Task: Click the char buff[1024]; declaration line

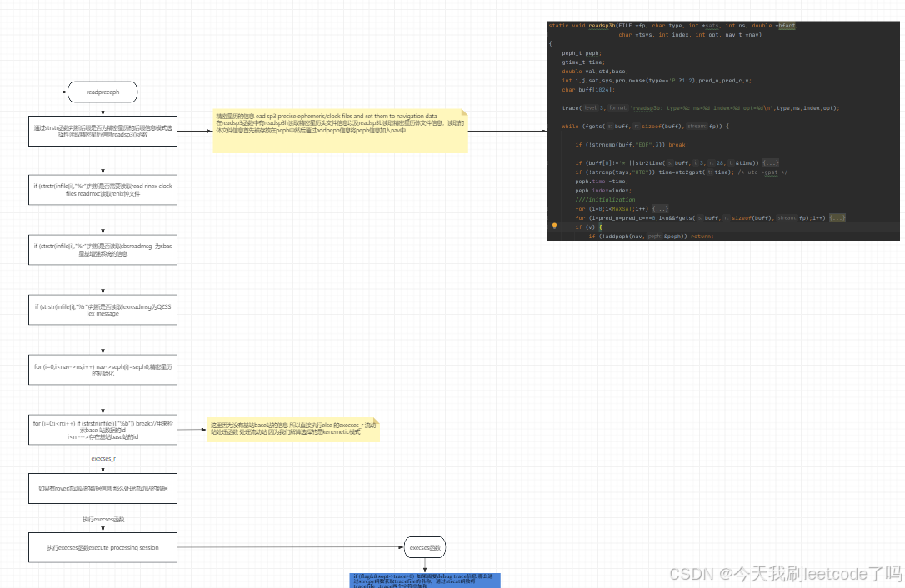Action: tap(588, 90)
